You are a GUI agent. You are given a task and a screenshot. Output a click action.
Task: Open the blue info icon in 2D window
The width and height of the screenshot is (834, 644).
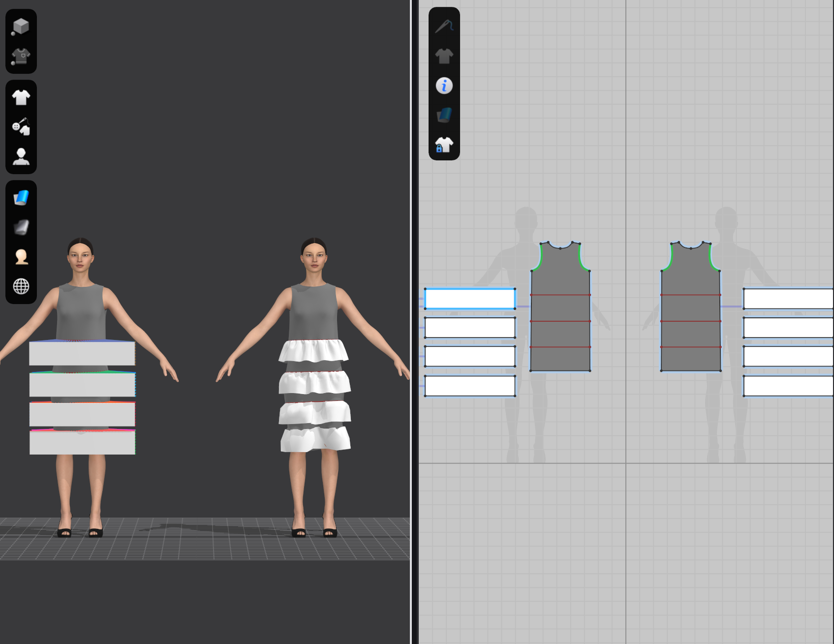(x=444, y=86)
